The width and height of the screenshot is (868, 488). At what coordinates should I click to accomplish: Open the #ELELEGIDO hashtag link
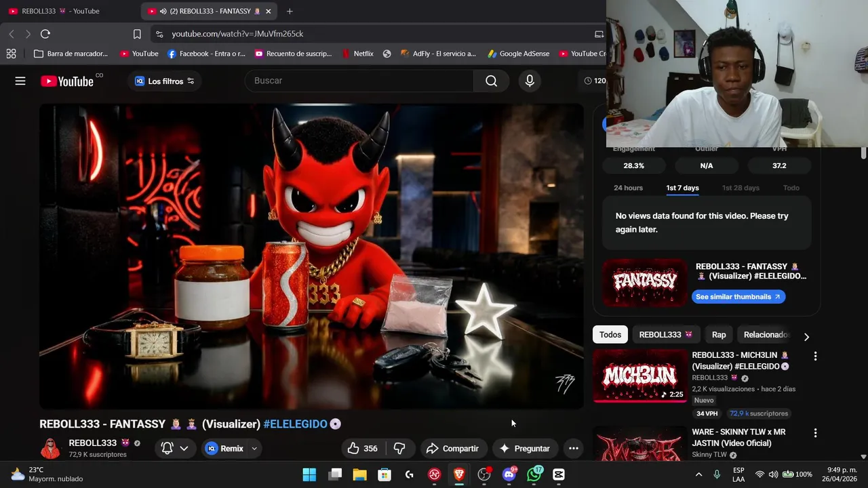295,424
